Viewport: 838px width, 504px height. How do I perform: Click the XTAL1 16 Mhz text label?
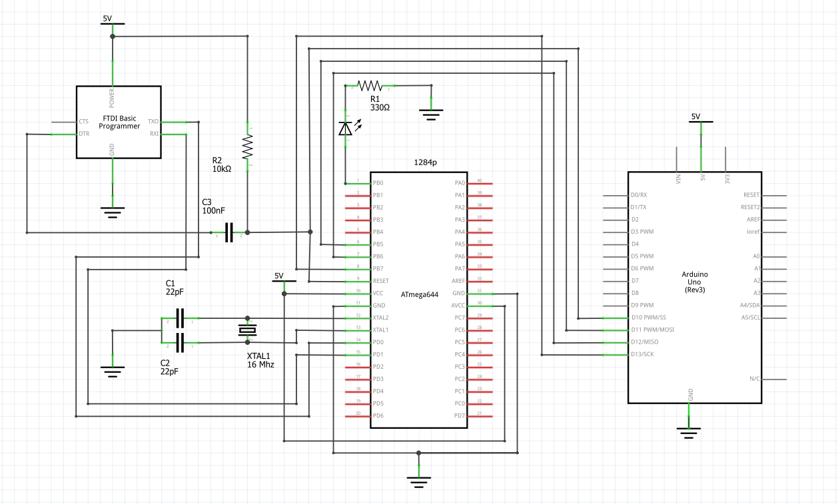(261, 360)
